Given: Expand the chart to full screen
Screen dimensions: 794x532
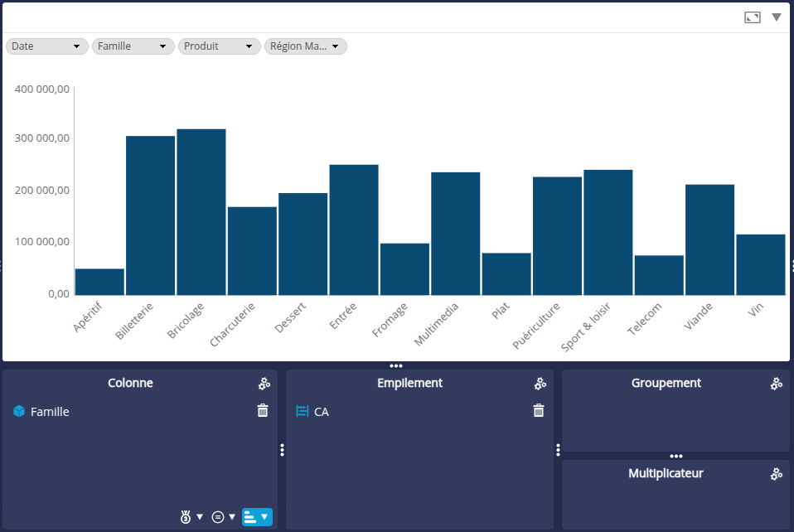Looking at the screenshot, I should [752, 17].
